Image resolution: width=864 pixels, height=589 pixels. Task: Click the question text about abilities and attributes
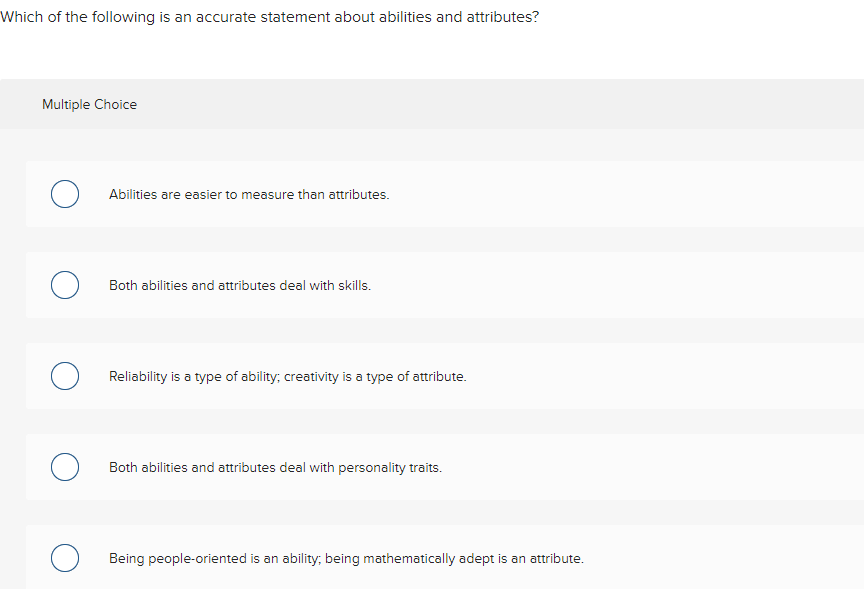pos(270,17)
